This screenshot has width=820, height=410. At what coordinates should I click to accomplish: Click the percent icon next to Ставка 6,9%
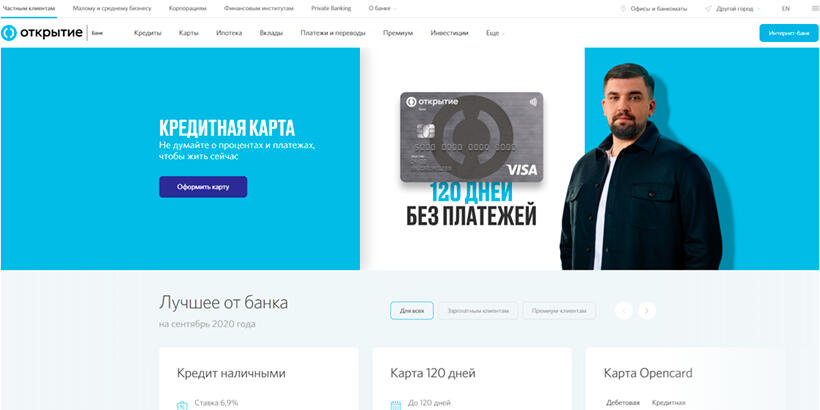182,405
